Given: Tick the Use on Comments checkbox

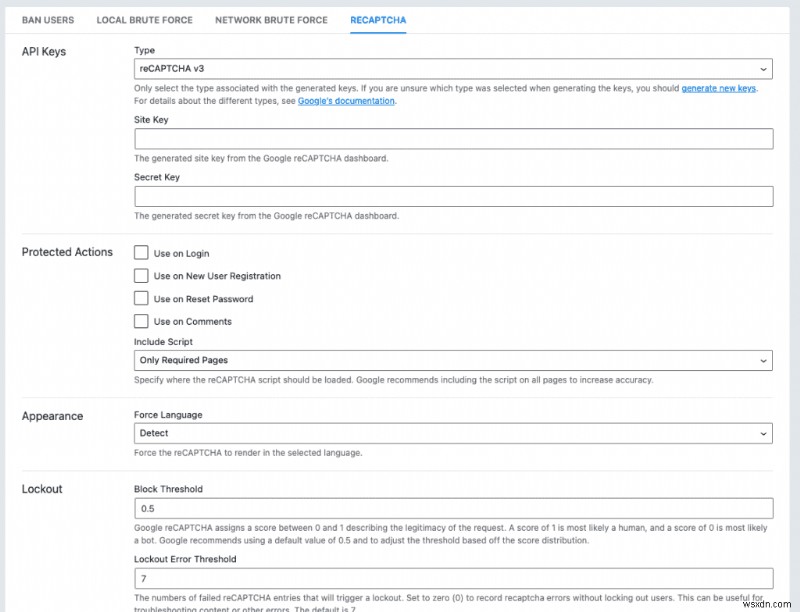Looking at the screenshot, I should 141,321.
